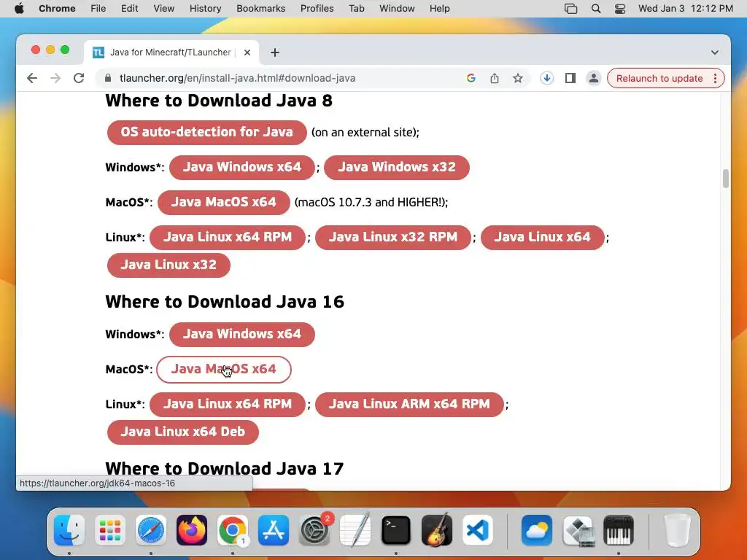Open the Google icon in address bar

471,78
